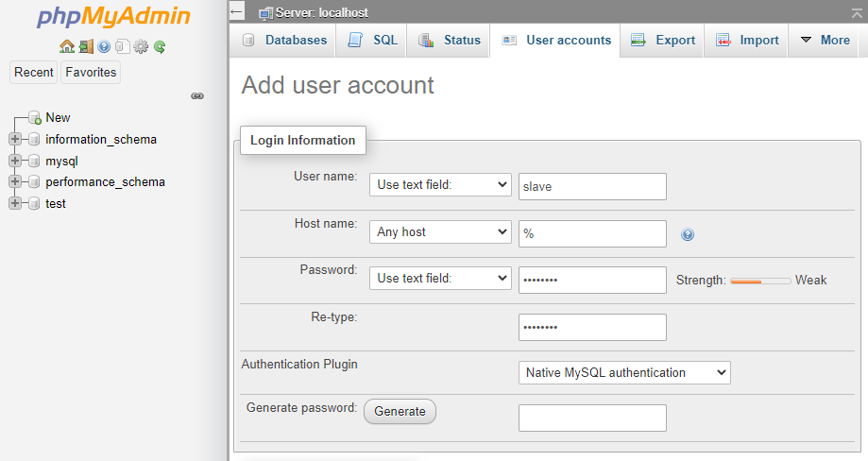Open User name 'Use text field' dropdown
868x461 pixels.
440,185
